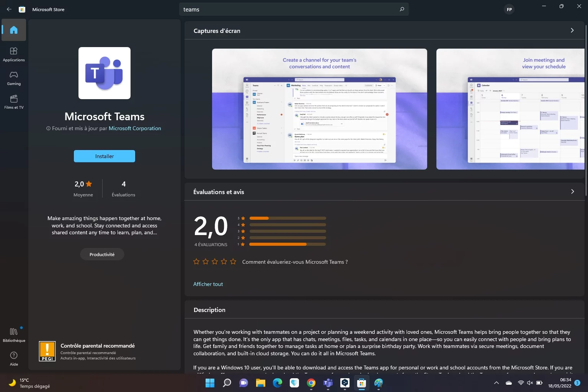Viewport: 588px width, 392px height.
Task: Expand Captures d'écran with chevron
Action: [x=572, y=30]
